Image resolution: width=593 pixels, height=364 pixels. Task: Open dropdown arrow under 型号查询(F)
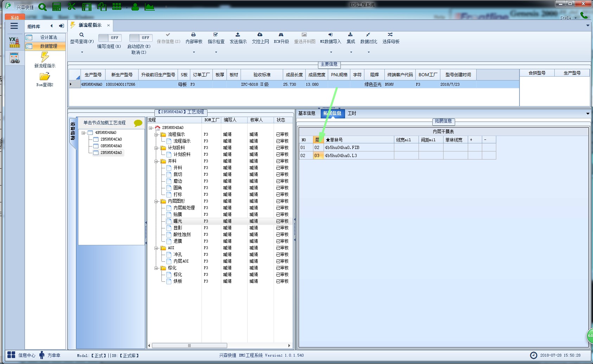coord(82,52)
